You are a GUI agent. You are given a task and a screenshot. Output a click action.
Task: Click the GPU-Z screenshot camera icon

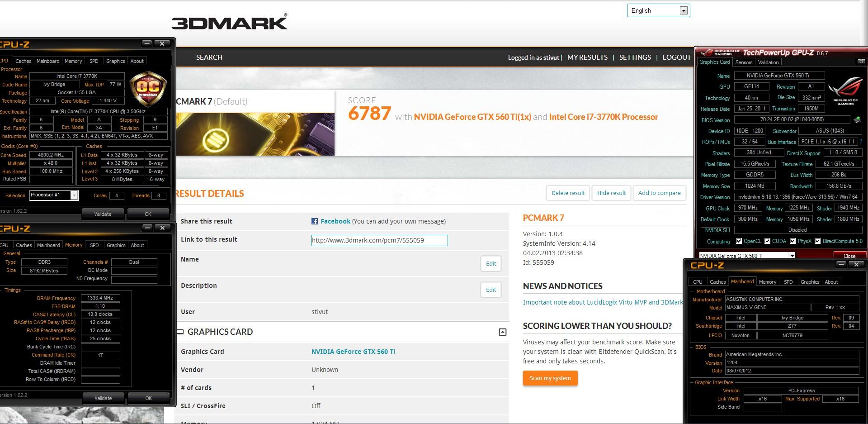tap(861, 62)
